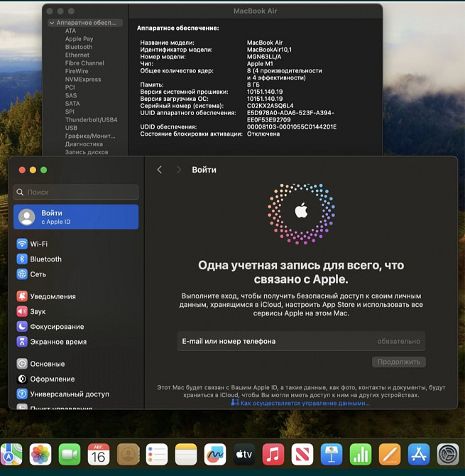Select Ethernet in System Information sidebar
The image size is (465, 476).
(77, 55)
